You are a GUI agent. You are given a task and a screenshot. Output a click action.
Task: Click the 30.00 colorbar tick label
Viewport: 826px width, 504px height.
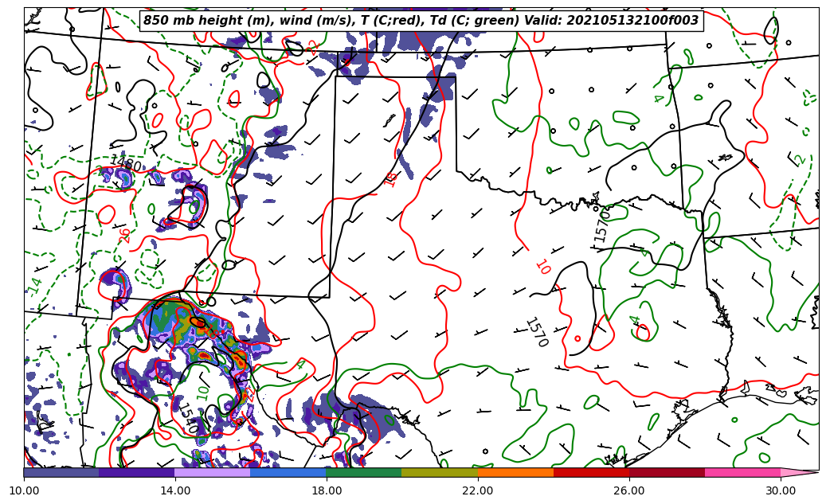pos(781,491)
